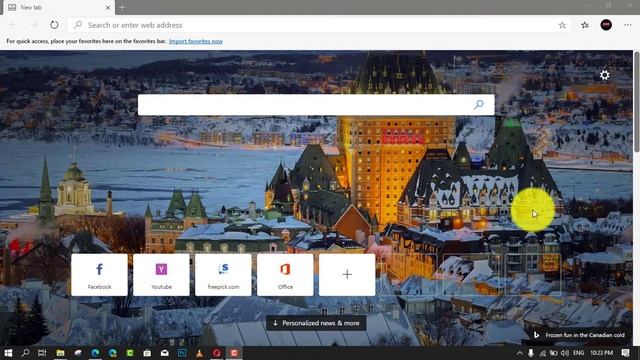The width and height of the screenshot is (640, 360).
Task: Open the Action Center notifications icon
Action: pyautogui.click(x=625, y=353)
